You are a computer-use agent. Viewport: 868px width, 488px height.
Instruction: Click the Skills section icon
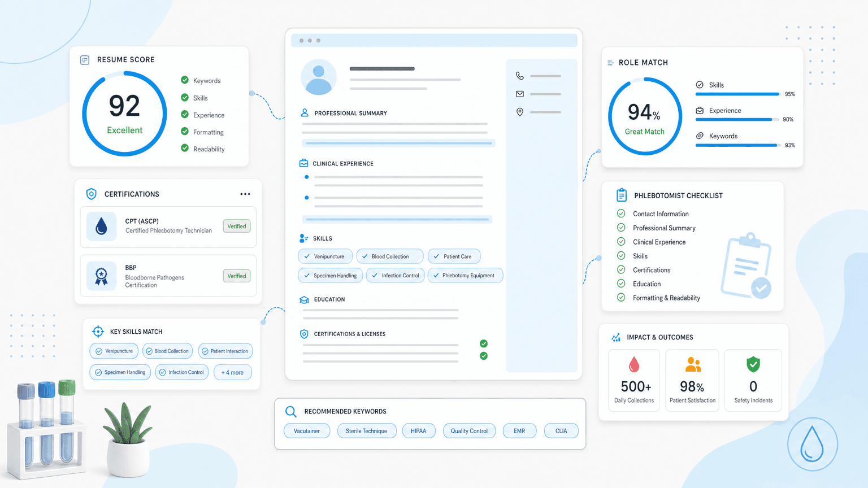304,238
